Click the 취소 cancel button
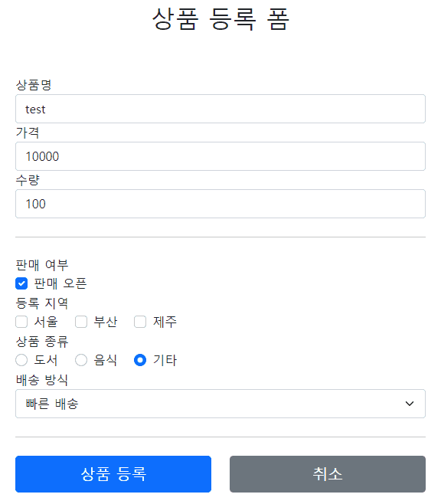 pos(328,474)
